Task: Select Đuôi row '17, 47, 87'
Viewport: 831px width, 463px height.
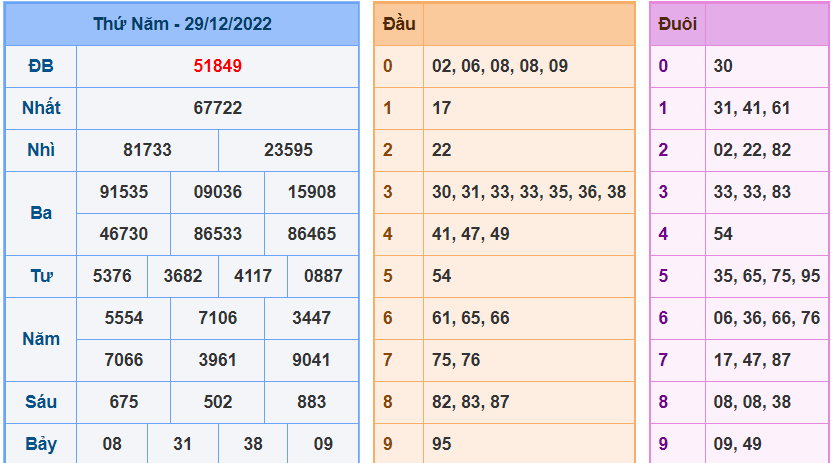Action: click(x=752, y=360)
